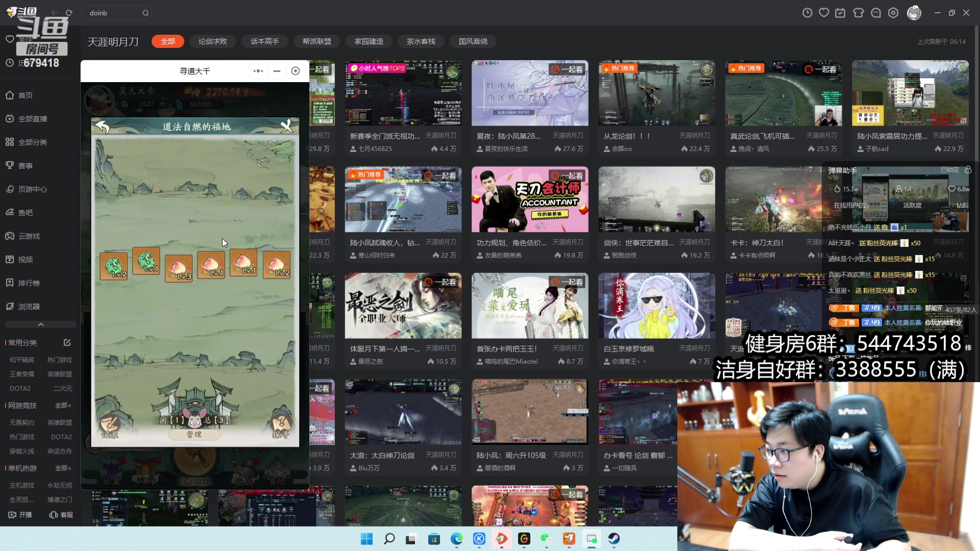
Task: Open Steam from the taskbar
Action: tap(614, 539)
